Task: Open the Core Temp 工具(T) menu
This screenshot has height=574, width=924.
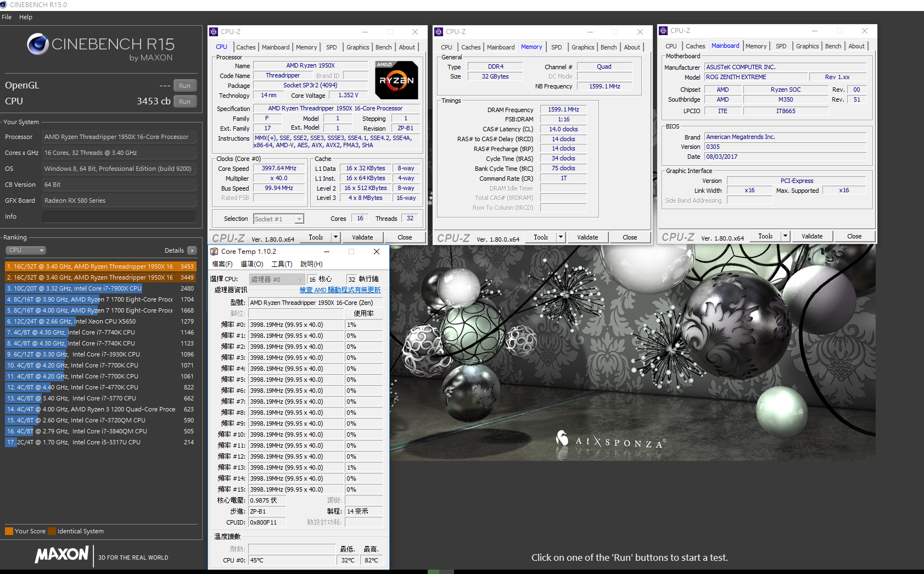Action: pos(282,264)
